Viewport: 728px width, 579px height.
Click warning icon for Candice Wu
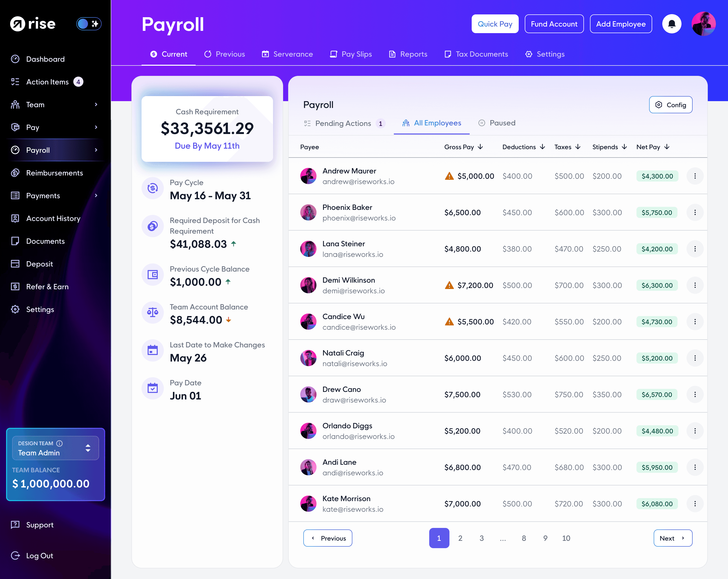tap(449, 322)
